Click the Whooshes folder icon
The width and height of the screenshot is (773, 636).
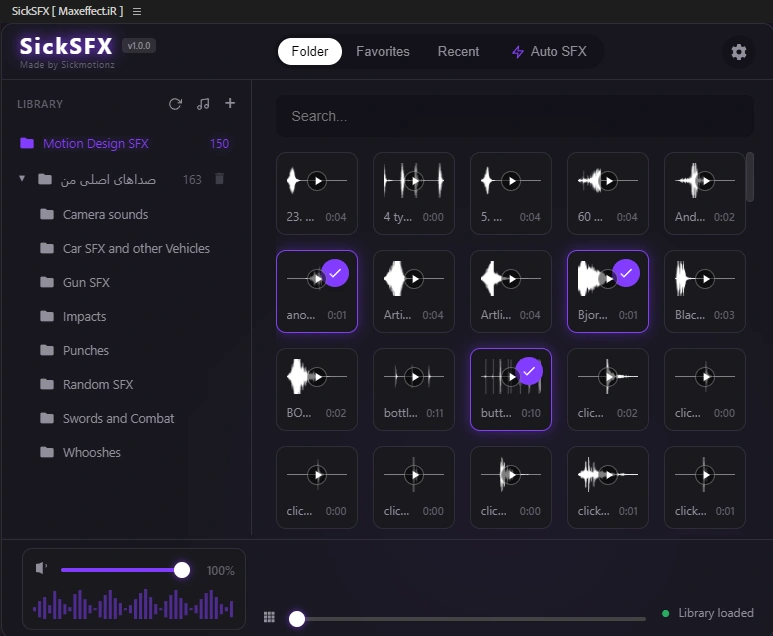[47, 452]
